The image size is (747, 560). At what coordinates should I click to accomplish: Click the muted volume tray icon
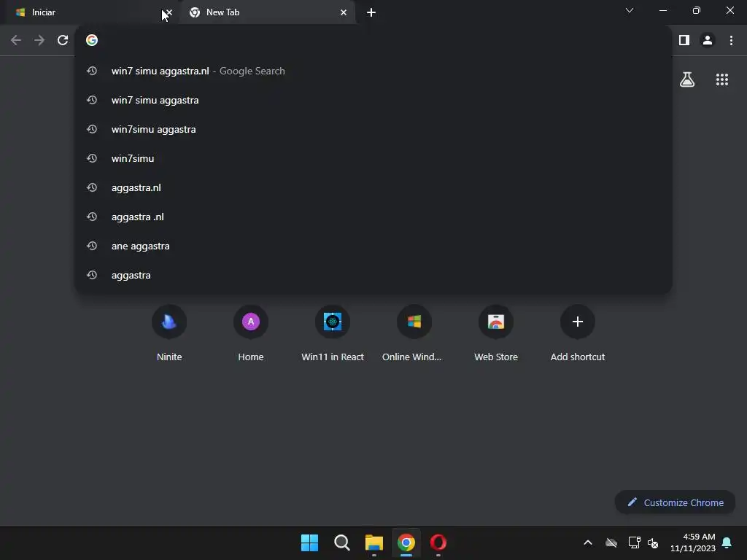[x=653, y=542]
